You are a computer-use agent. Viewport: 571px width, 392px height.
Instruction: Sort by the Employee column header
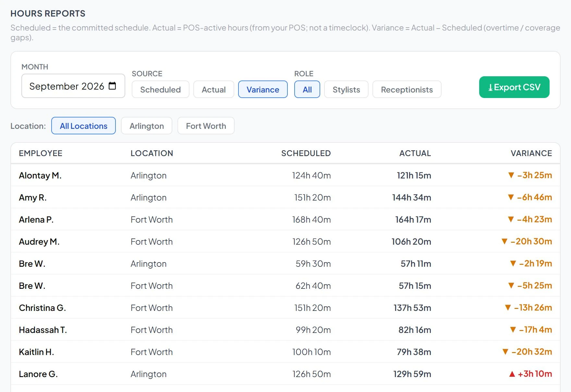pos(41,153)
